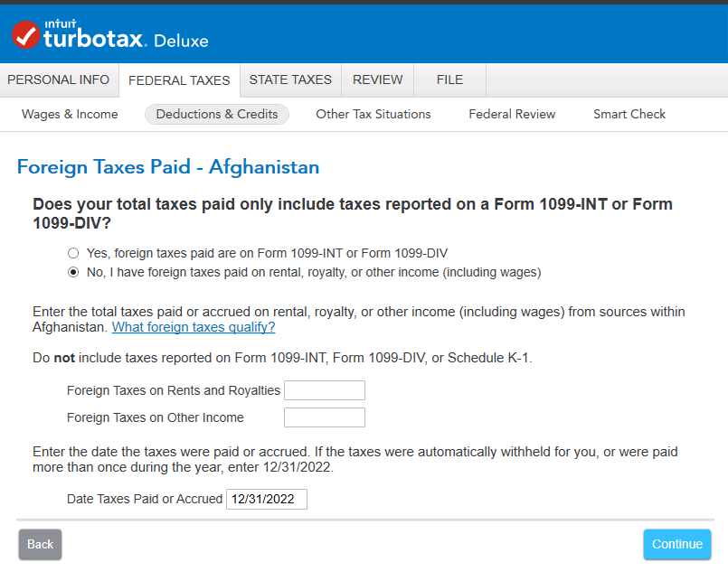Open Other Tax Situations section

[x=373, y=114]
